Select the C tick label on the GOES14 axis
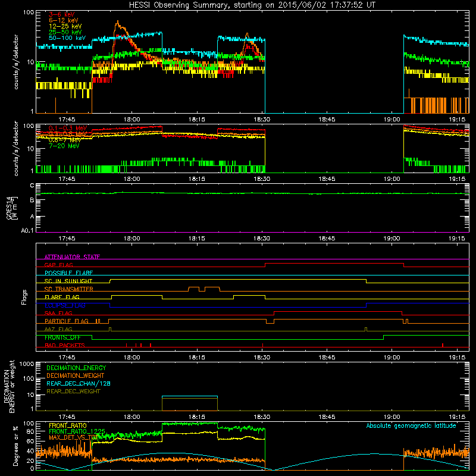Viewport: 476px width, 476px height. 32,186
